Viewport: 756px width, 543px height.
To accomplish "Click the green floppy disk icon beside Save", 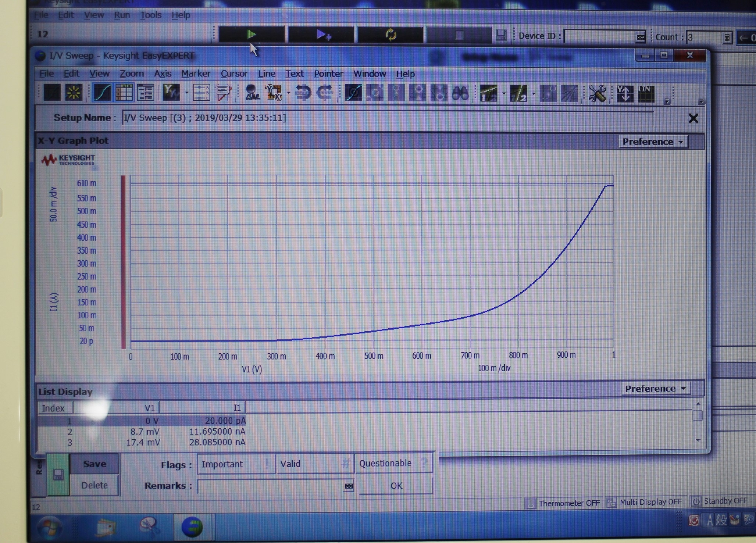I will point(58,475).
